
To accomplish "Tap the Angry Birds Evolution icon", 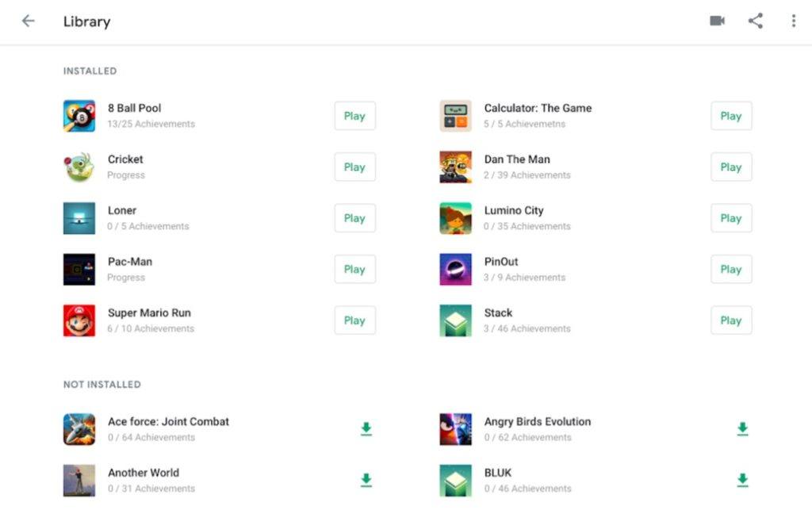I will [x=455, y=429].
